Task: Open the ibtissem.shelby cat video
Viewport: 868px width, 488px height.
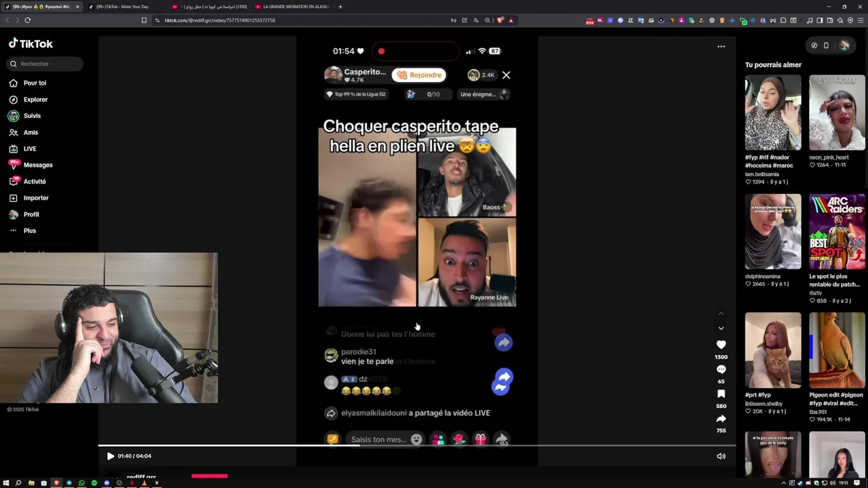Action: tap(773, 350)
